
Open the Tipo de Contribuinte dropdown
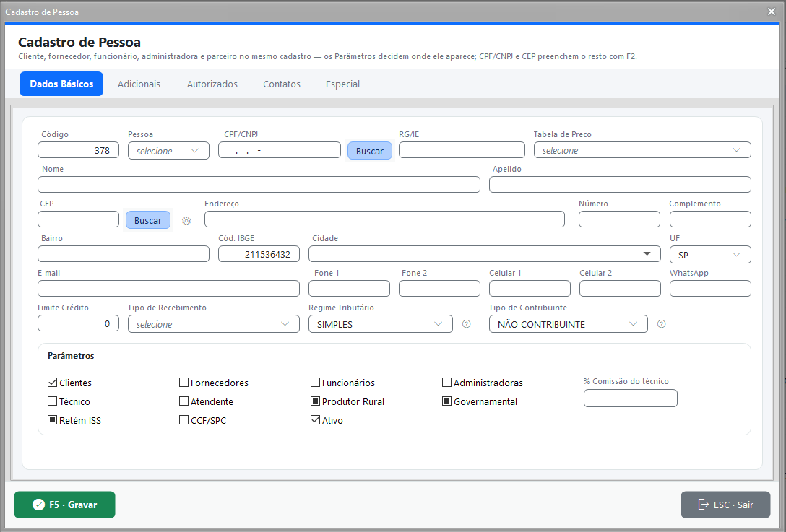pyautogui.click(x=569, y=324)
